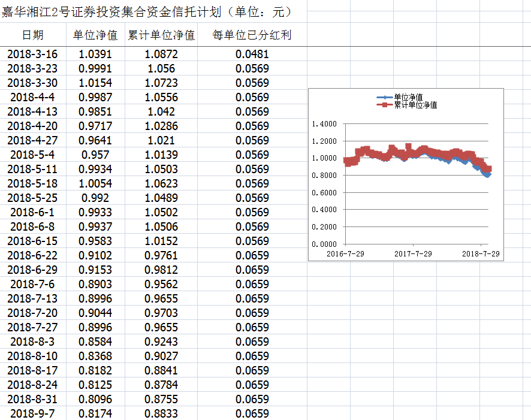Select the unit value cell 1.0054
Image resolution: width=531 pixels, height=420 pixels.
point(95,183)
